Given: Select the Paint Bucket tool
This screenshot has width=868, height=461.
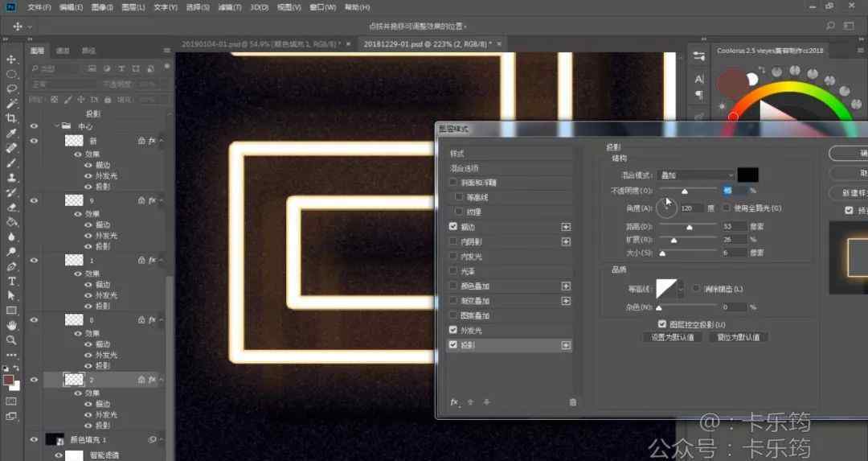Looking at the screenshot, I should [11, 222].
